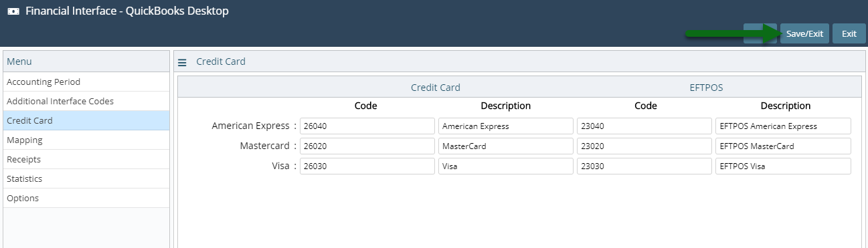This screenshot has height=248, width=868.
Task: Edit the Visa credit card code 26030
Action: (x=367, y=166)
